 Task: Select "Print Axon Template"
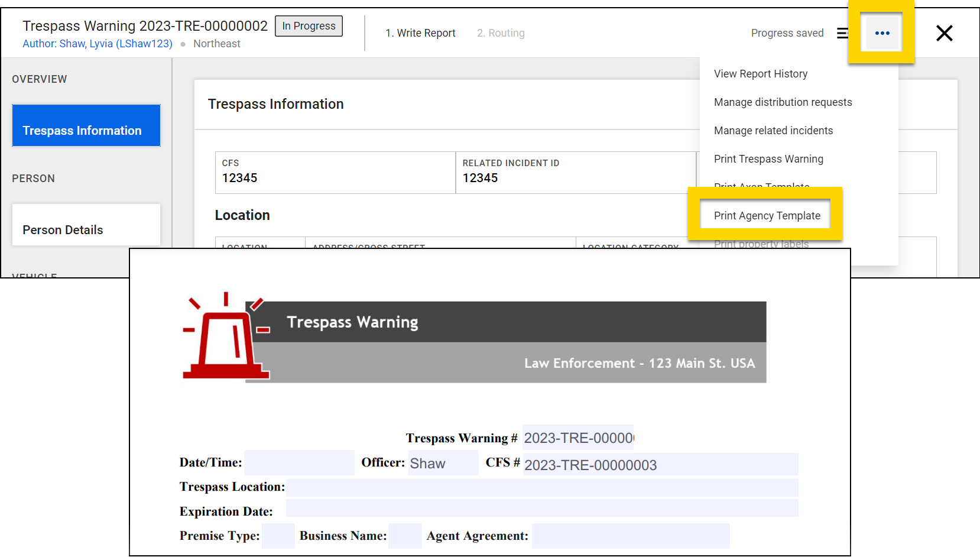tap(761, 187)
